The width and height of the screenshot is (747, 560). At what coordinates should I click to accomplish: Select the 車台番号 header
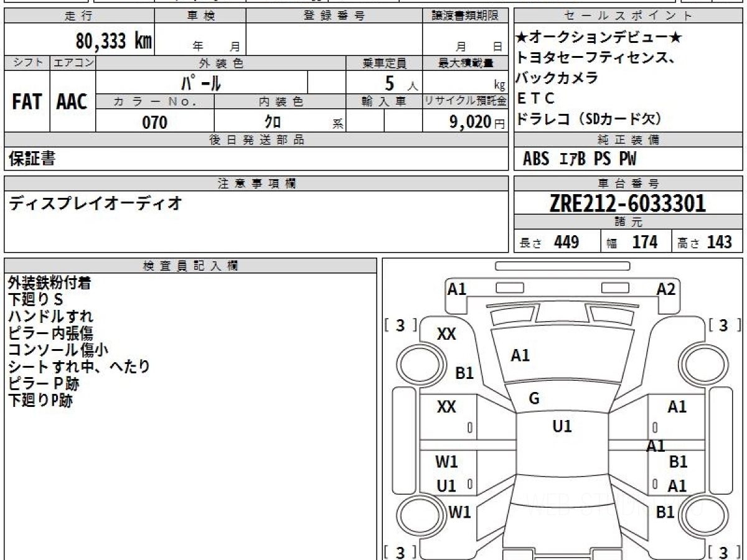pyautogui.click(x=629, y=184)
